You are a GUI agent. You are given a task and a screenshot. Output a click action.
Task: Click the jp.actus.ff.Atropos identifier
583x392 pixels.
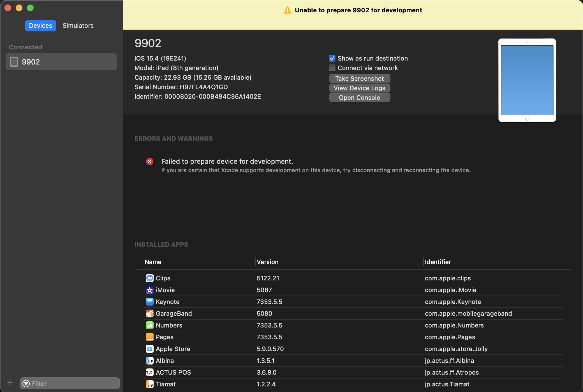[452, 372]
